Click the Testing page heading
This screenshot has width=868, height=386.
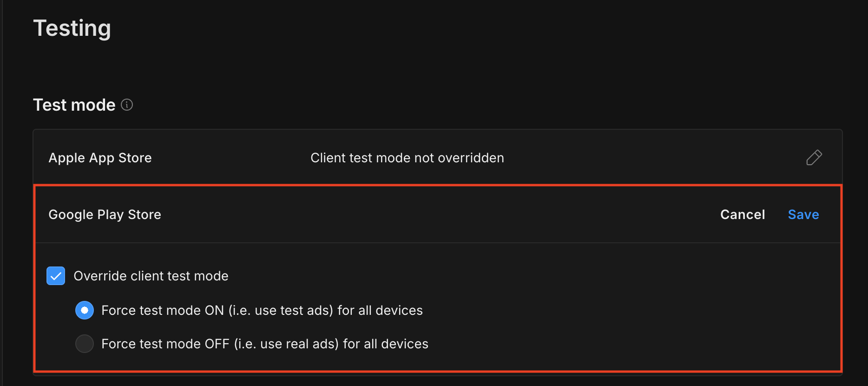[x=72, y=28]
